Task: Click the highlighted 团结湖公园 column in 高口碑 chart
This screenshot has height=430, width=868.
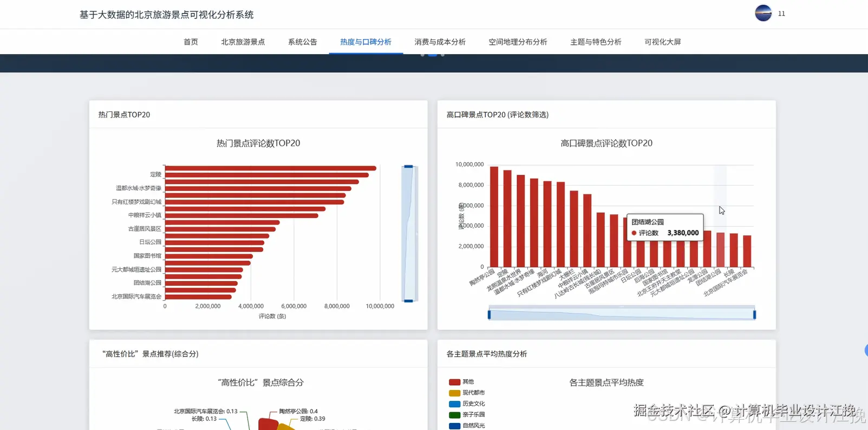Action: 720,250
